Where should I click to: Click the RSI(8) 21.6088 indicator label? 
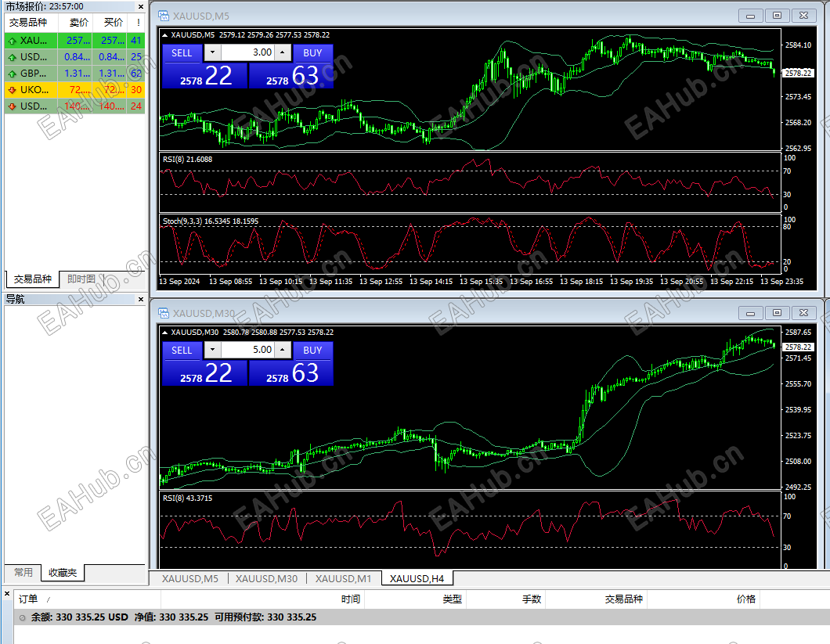pos(187,160)
